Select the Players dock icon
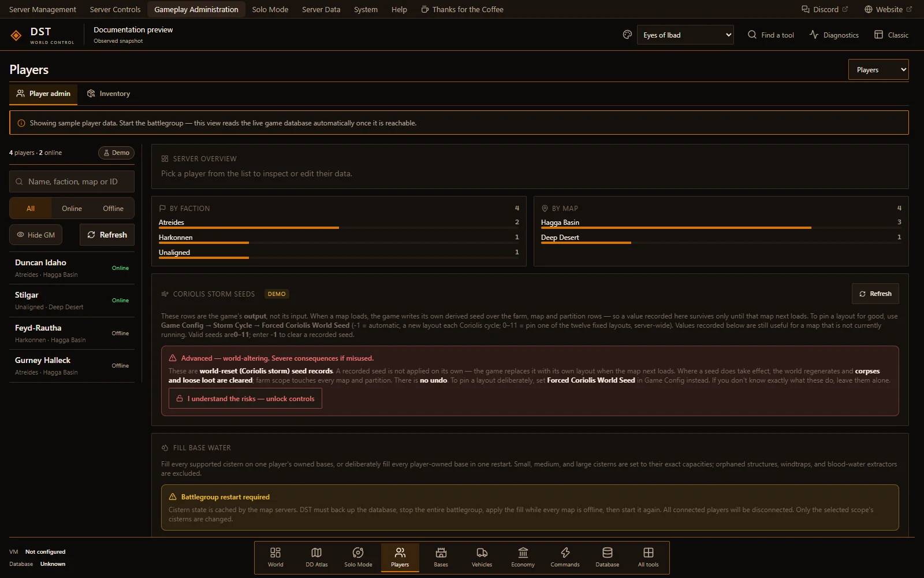924x578 pixels. [400, 557]
